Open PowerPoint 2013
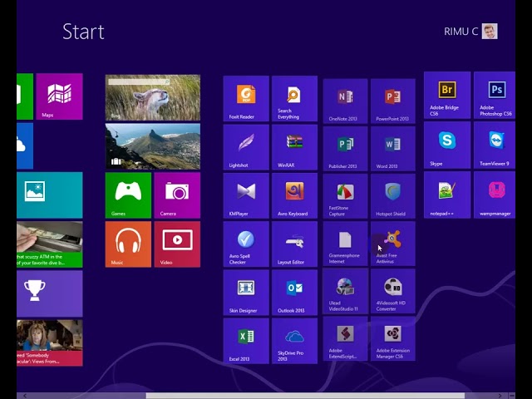The image size is (532, 399). (x=393, y=101)
